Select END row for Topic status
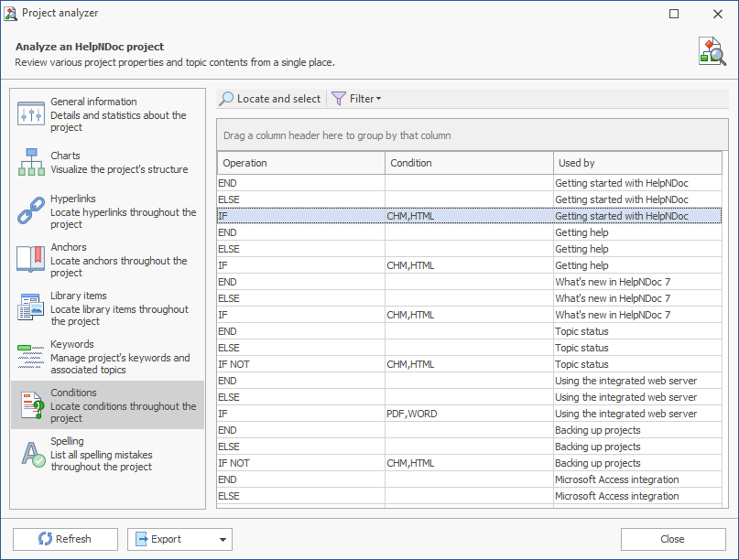 point(470,331)
